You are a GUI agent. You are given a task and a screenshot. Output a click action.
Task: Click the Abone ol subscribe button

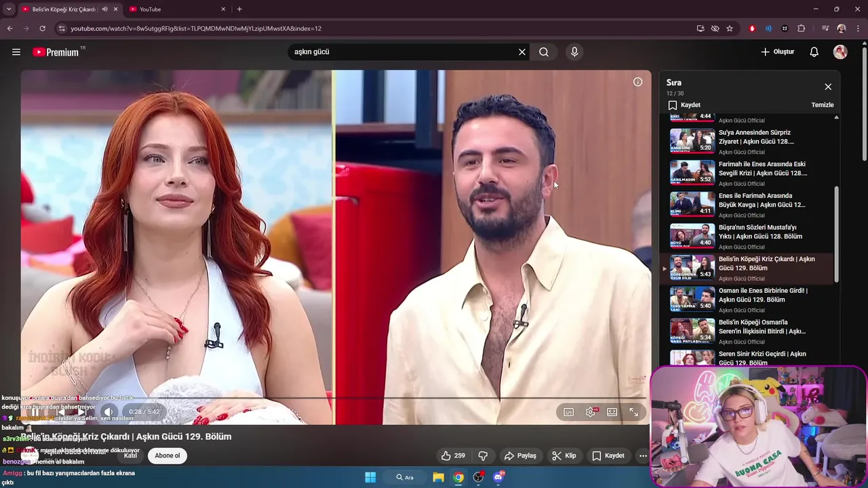(x=167, y=455)
